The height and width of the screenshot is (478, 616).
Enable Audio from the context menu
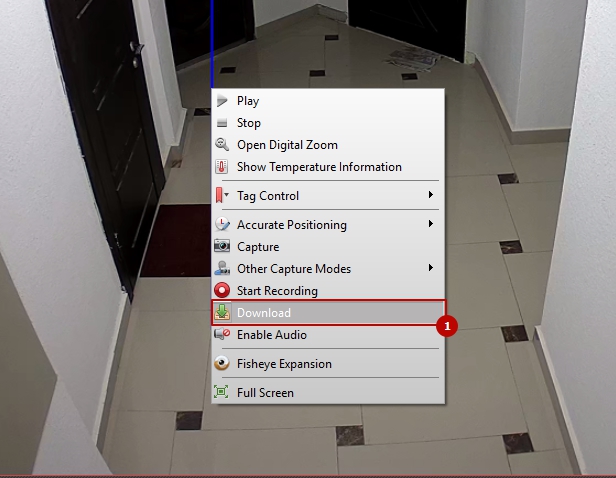click(x=271, y=335)
